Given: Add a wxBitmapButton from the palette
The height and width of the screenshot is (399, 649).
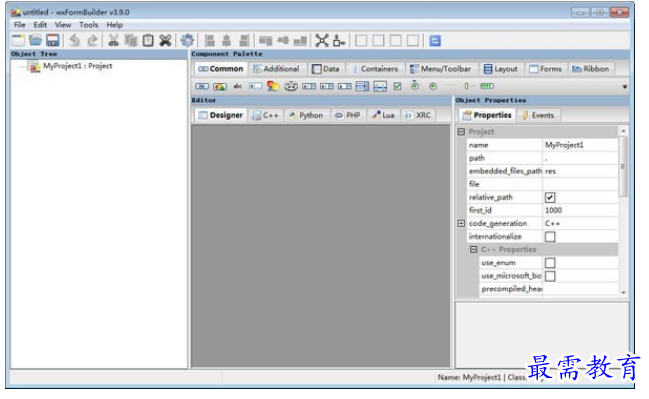Looking at the screenshot, I should (x=220, y=86).
